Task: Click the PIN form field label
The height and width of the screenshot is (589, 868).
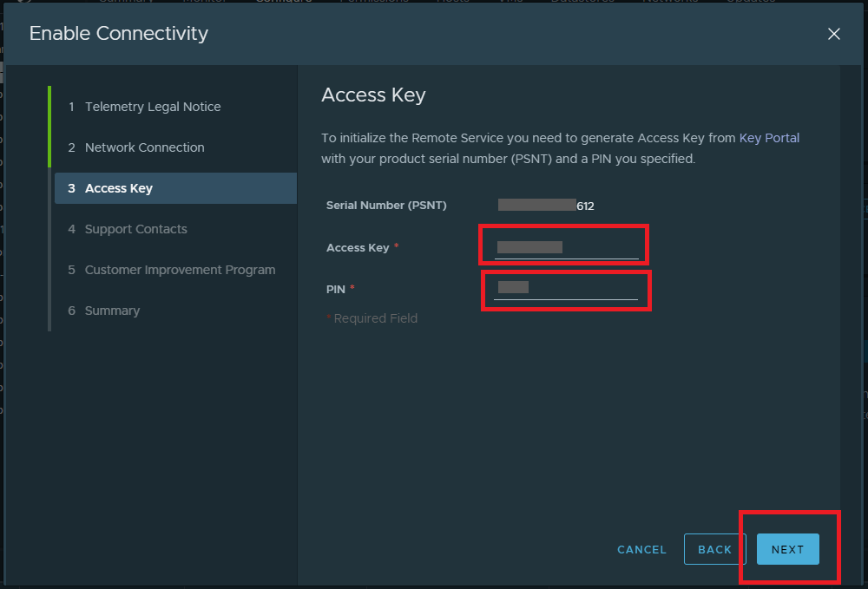Action: (336, 289)
